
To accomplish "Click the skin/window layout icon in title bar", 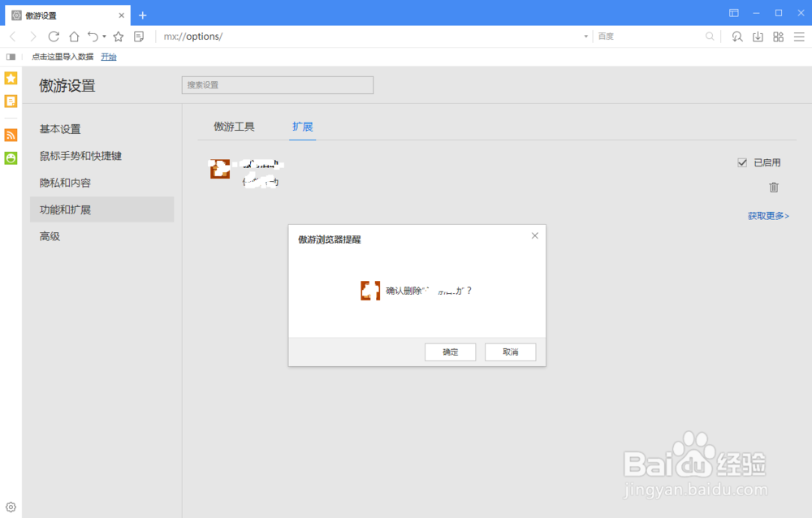I will (734, 13).
